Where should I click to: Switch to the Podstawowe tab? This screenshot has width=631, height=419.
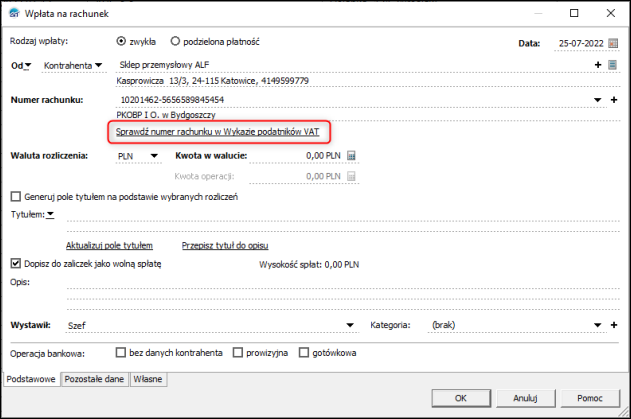click(x=31, y=379)
